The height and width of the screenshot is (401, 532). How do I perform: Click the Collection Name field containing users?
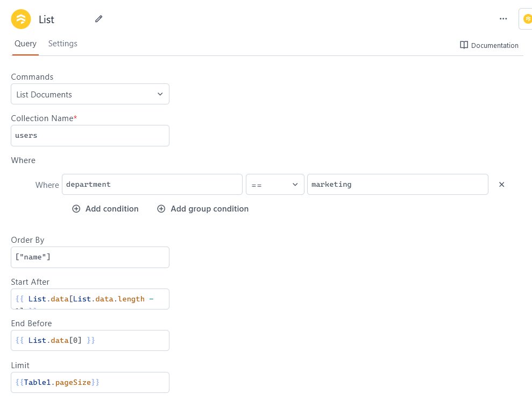coord(90,135)
